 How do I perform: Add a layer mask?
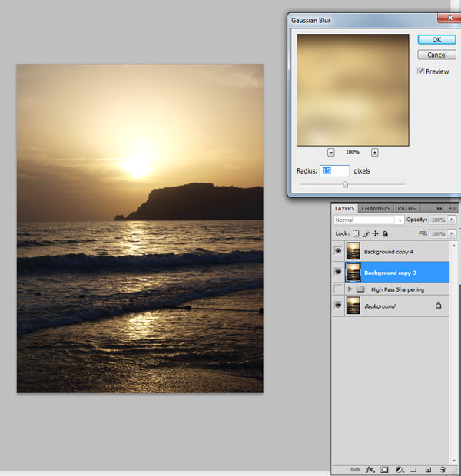click(x=384, y=470)
